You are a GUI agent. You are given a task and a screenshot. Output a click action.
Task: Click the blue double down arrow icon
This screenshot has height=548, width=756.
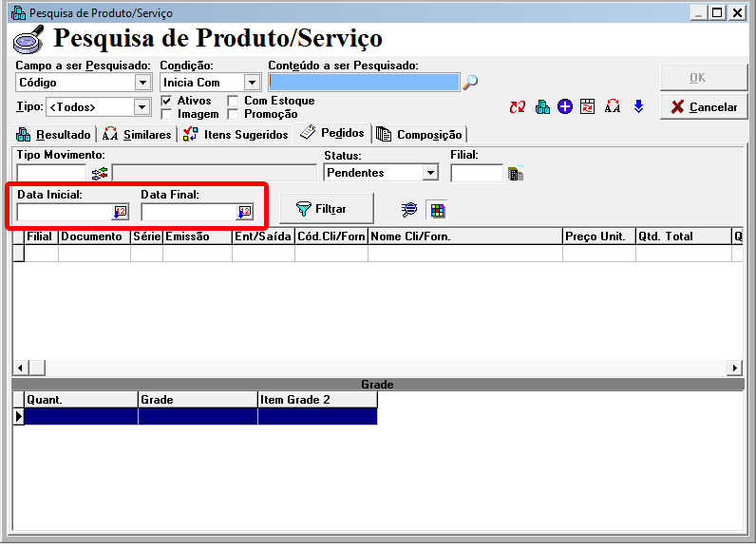[638, 107]
